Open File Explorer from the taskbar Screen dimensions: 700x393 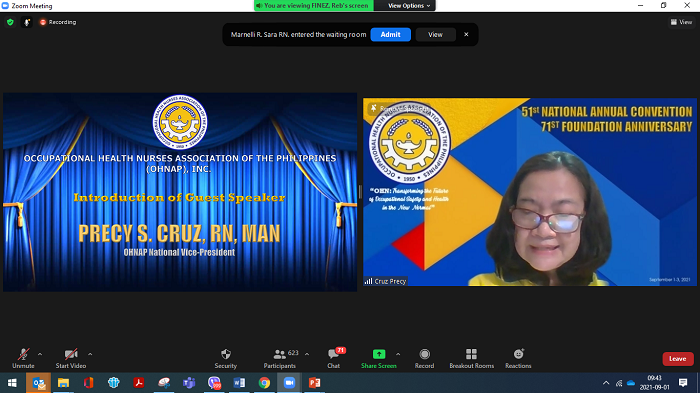click(x=63, y=383)
